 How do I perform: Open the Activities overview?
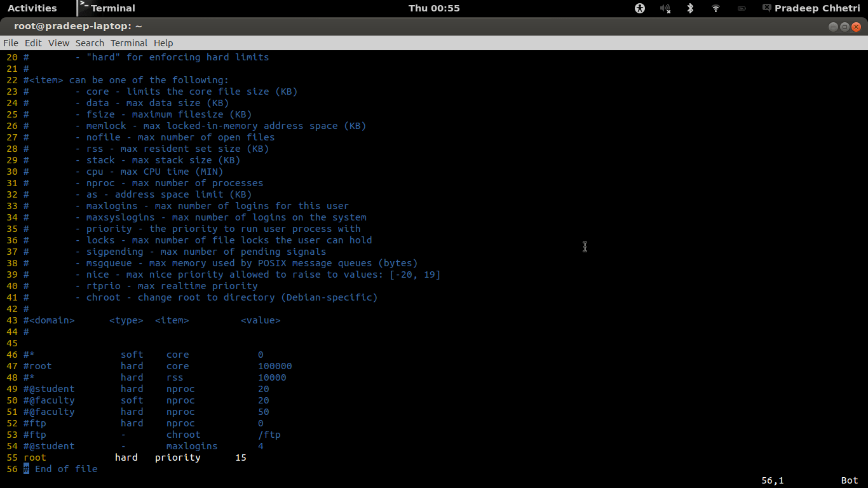pos(32,8)
